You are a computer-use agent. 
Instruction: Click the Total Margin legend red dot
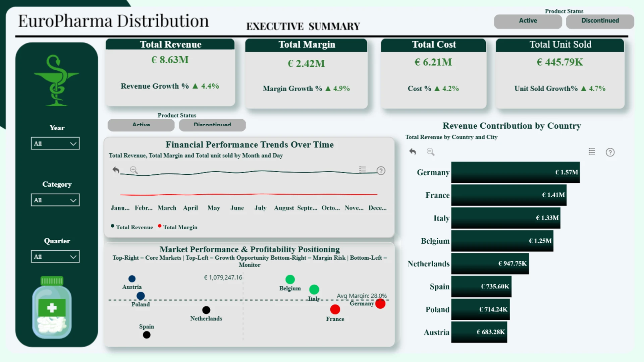point(160,226)
